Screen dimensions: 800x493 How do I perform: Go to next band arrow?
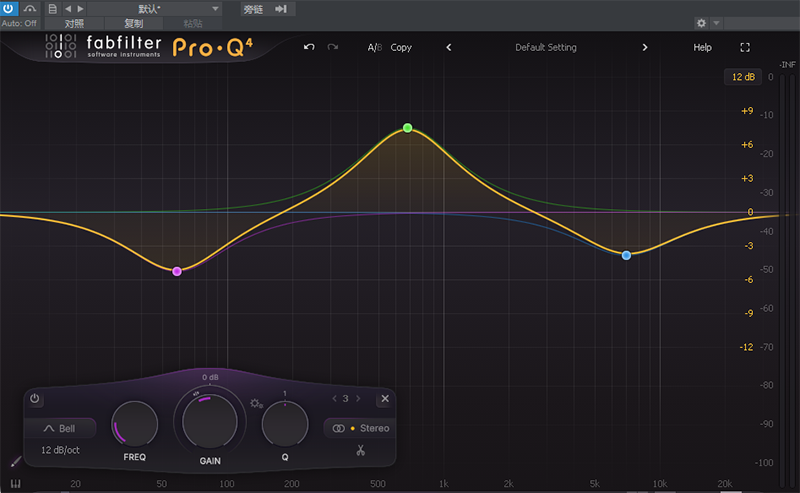pyautogui.click(x=358, y=399)
